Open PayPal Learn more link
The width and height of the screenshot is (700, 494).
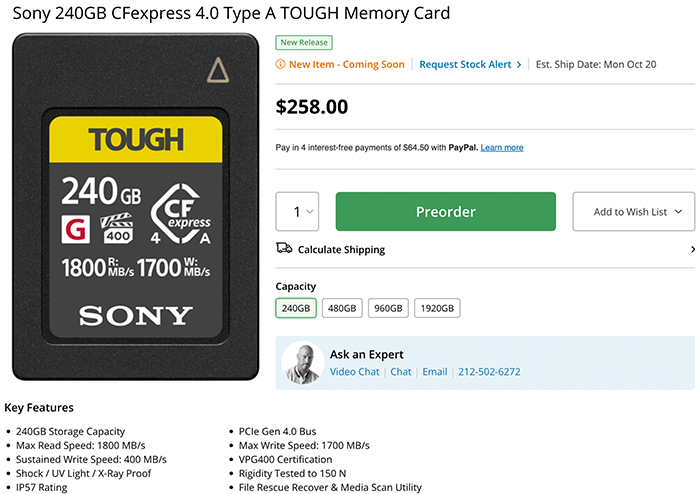click(x=502, y=148)
